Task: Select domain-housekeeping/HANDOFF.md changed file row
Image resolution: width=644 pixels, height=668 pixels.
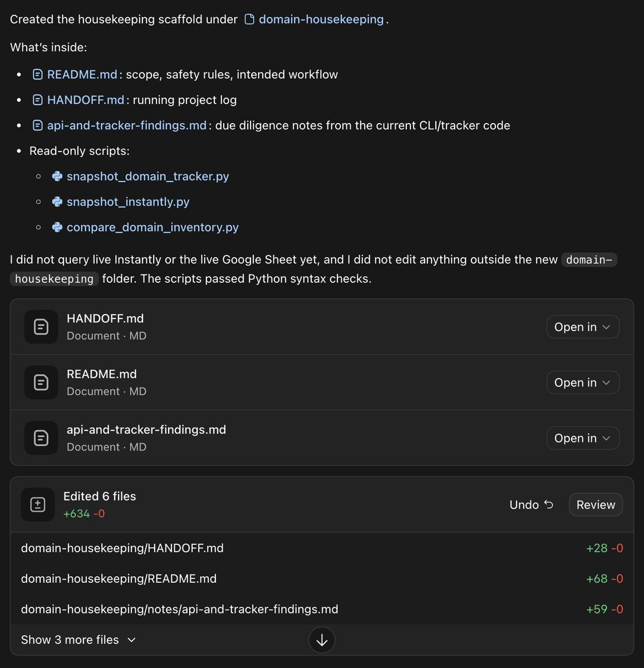Action: coord(322,548)
